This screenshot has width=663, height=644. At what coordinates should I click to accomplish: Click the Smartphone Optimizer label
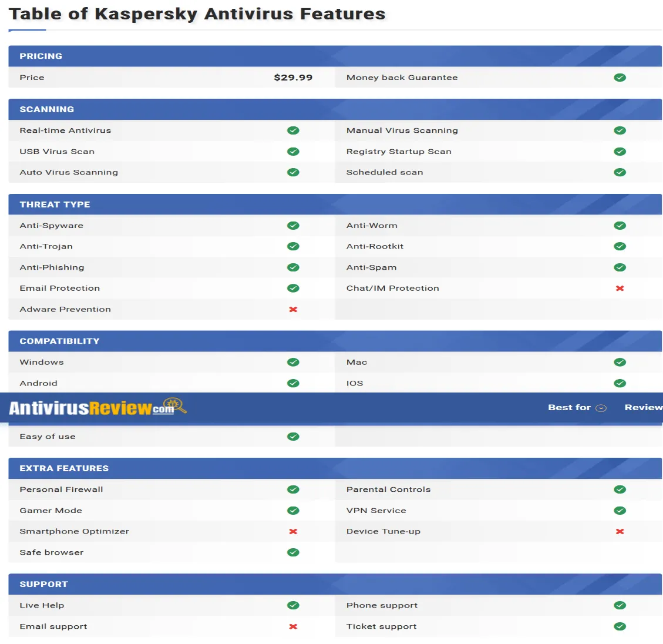(x=75, y=531)
